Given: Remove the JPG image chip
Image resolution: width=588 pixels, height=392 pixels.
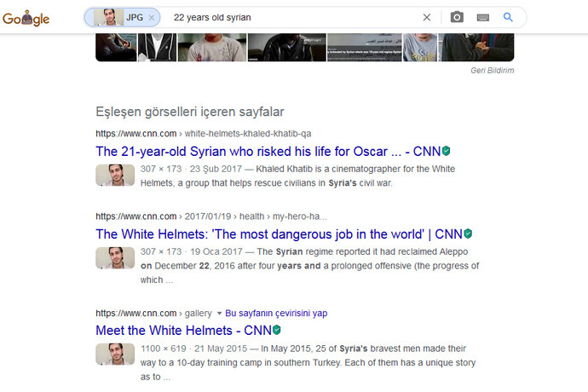Looking at the screenshot, I should coord(151,18).
